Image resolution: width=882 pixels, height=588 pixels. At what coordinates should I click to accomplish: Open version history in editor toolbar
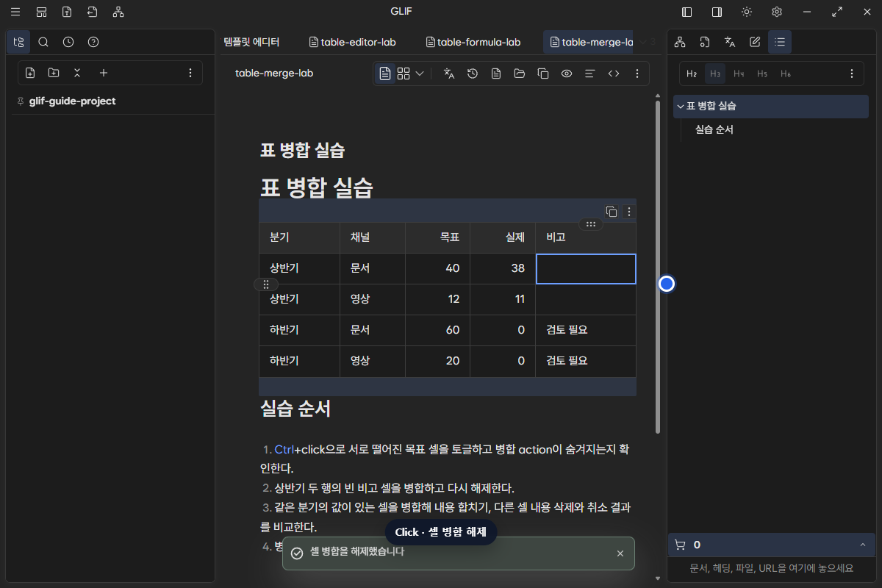[473, 73]
